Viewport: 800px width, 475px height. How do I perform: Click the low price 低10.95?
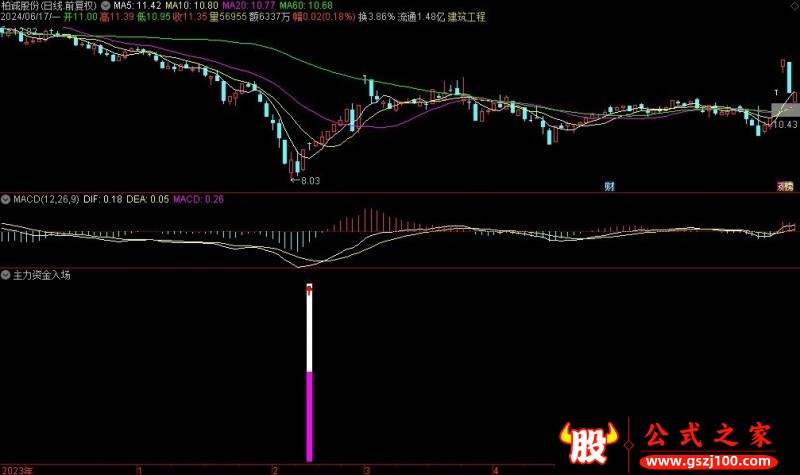(153, 17)
